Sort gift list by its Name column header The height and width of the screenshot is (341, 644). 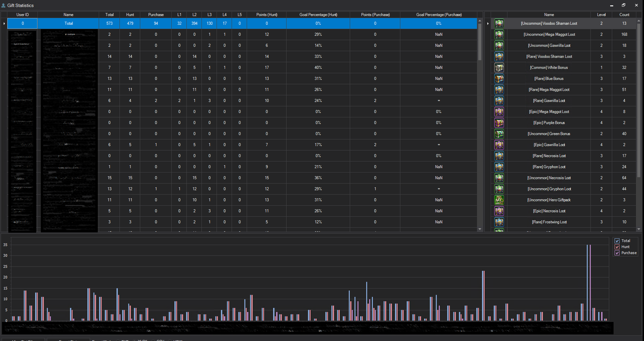549,15
